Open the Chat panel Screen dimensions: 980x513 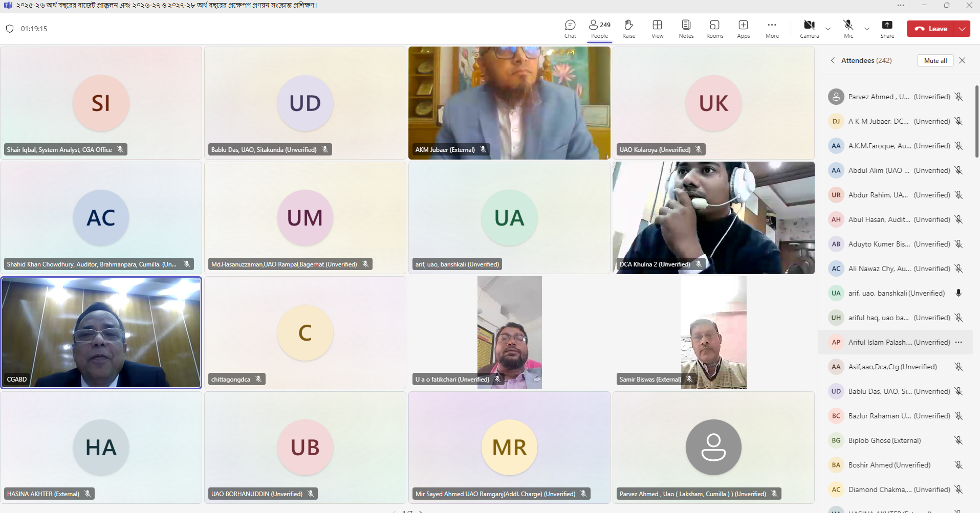(570, 29)
